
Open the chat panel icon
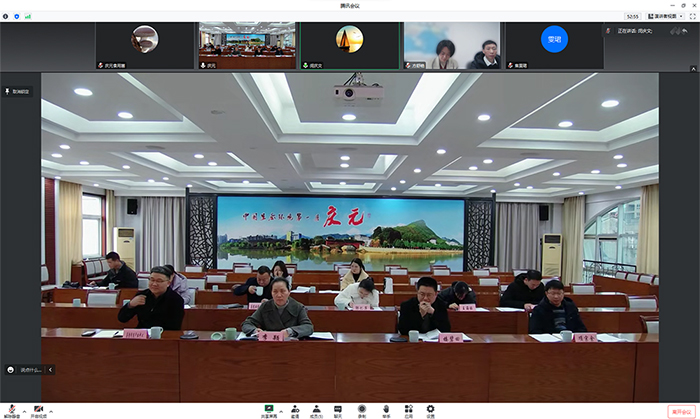338,408
